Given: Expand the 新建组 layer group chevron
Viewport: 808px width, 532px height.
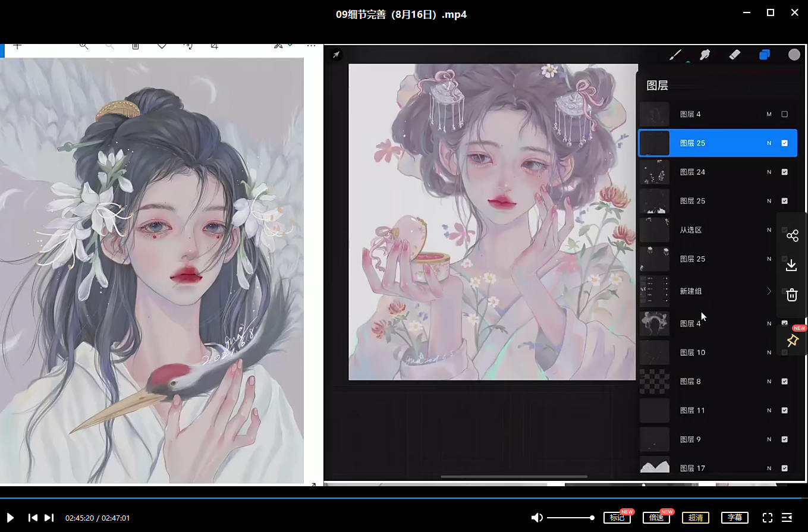Looking at the screenshot, I should tap(769, 291).
